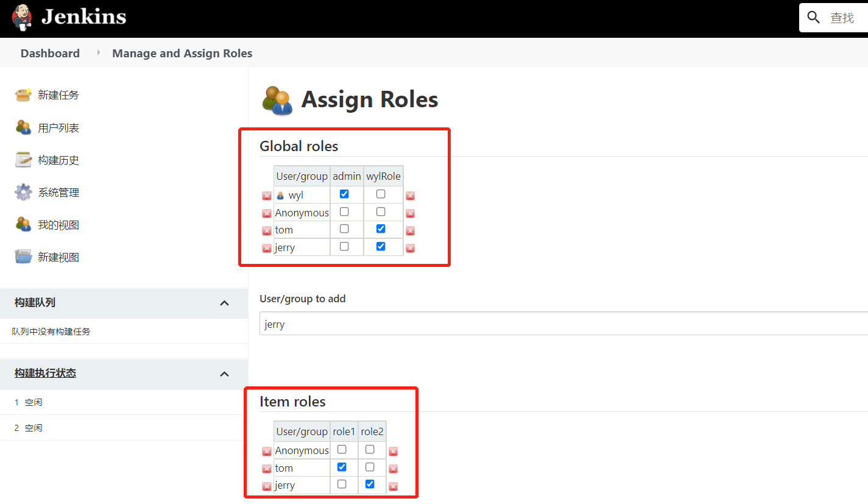Check wylRole for user wyl
The height and width of the screenshot is (504, 868).
point(381,194)
